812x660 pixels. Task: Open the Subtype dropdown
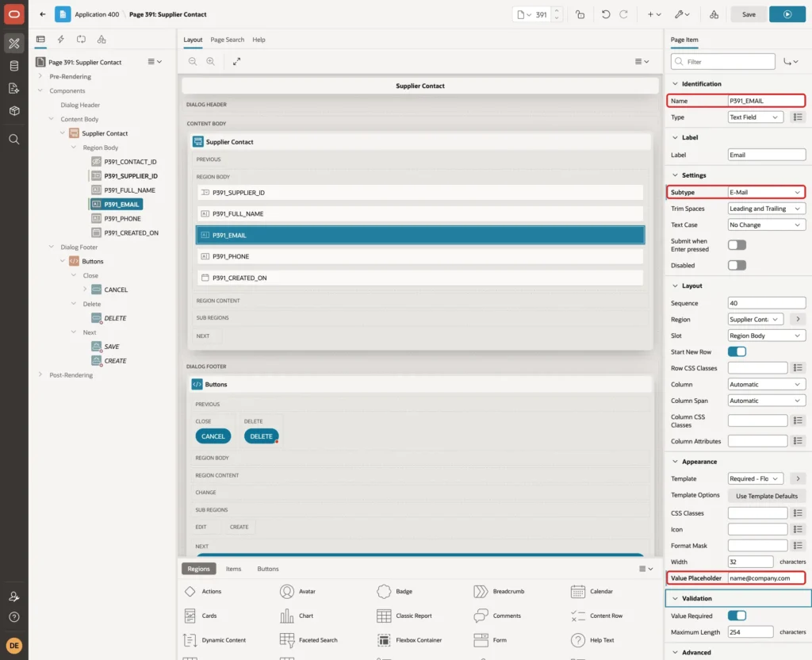click(766, 192)
